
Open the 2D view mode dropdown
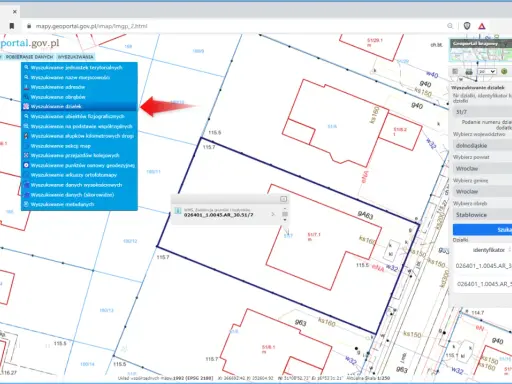487,71
